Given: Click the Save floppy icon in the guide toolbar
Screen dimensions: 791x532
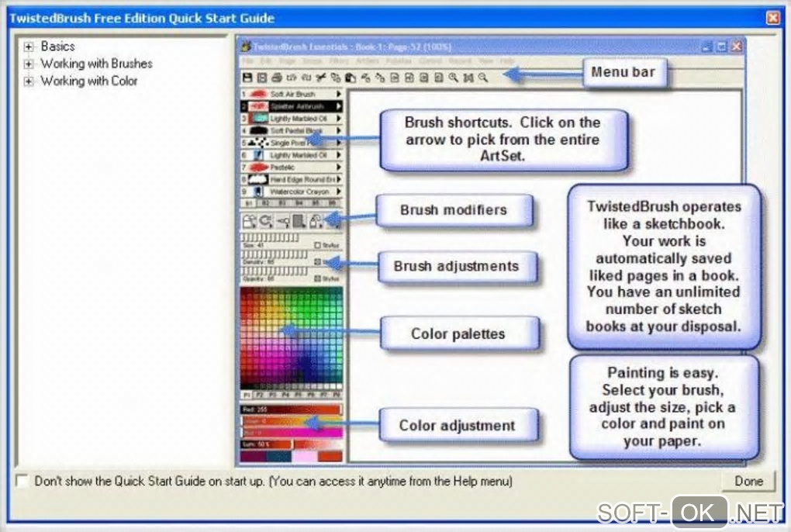Looking at the screenshot, I should [247, 78].
